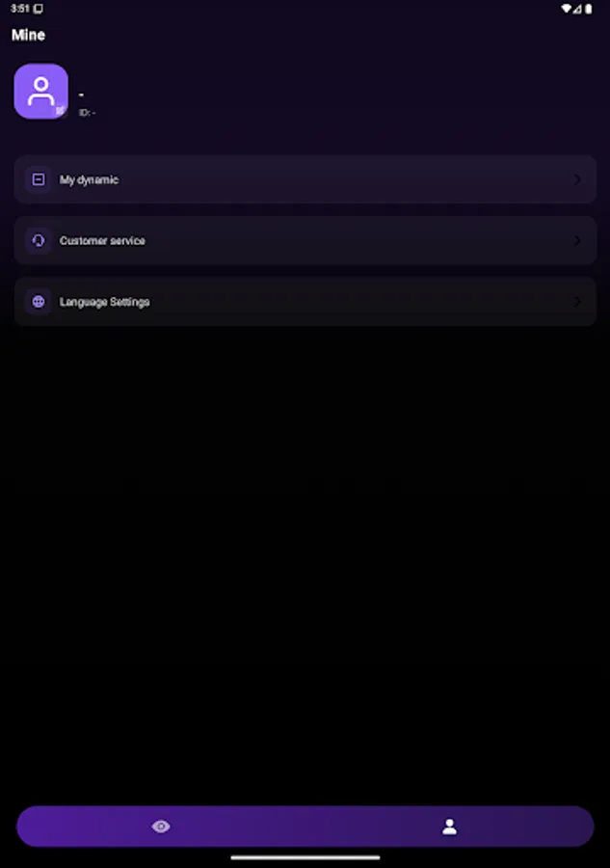The image size is (610, 868).
Task: Select the person icon in bottom navigation
Action: 449,826
